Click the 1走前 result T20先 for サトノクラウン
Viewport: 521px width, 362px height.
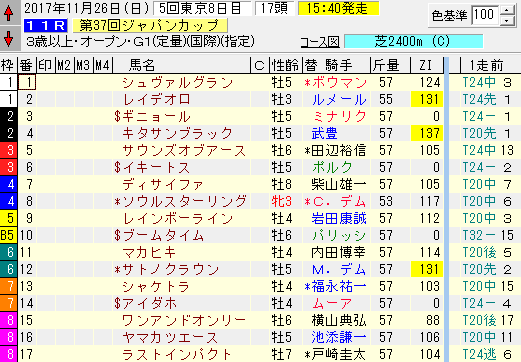[x=479, y=269]
